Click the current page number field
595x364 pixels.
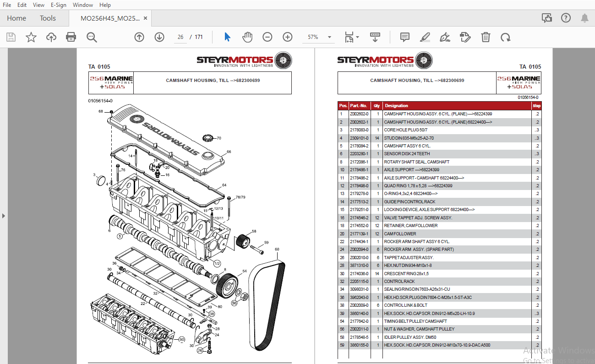click(180, 37)
